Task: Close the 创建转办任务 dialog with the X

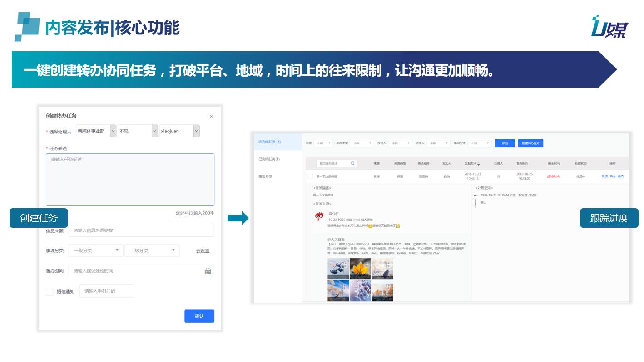Action: [211, 117]
